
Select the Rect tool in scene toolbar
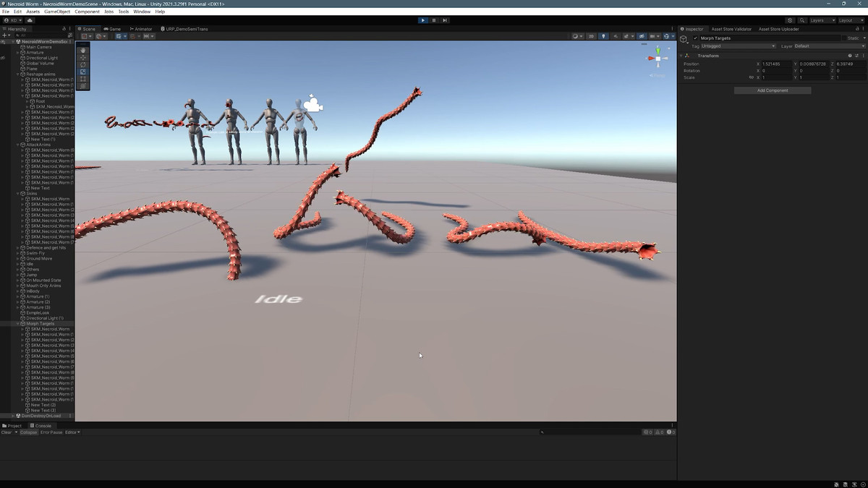click(83, 79)
